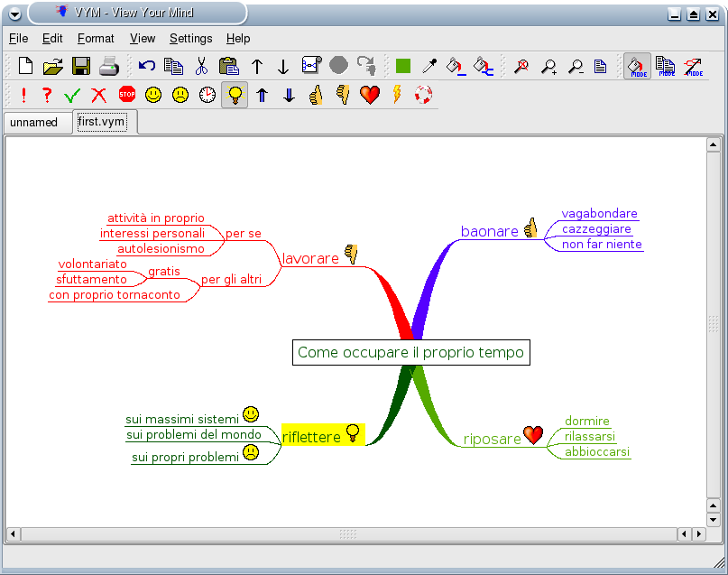Click the Print map icon

[x=108, y=66]
